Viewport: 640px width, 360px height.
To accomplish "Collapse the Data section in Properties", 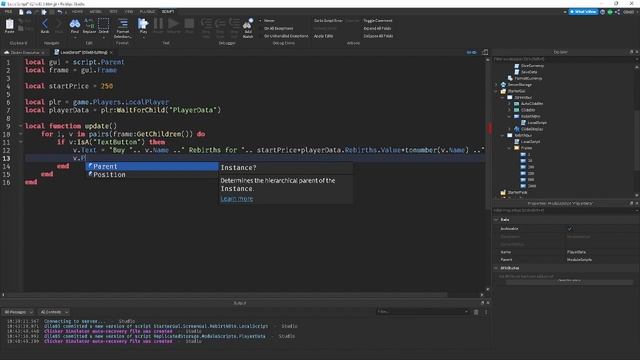I will tap(496, 220).
